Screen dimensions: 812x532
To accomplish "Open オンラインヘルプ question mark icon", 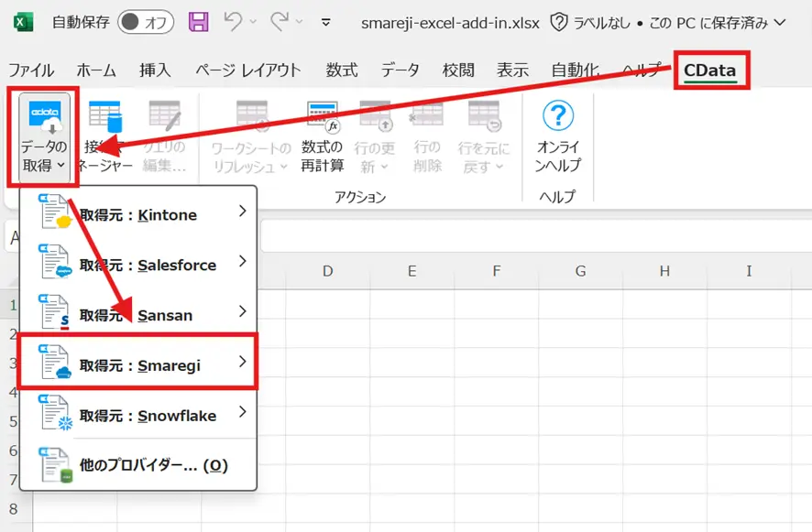I will [x=558, y=114].
